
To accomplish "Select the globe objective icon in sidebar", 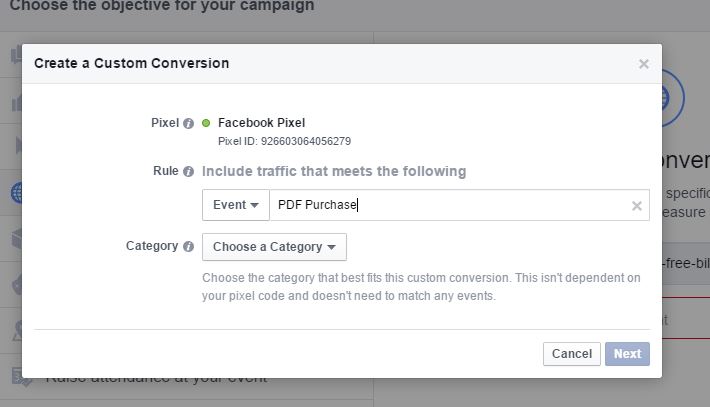I will (17, 193).
